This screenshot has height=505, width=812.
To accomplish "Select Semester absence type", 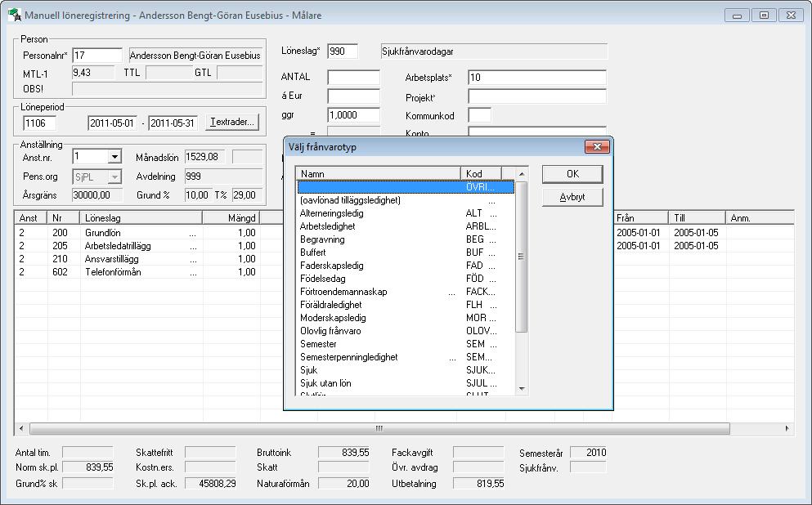I will pyautogui.click(x=406, y=344).
